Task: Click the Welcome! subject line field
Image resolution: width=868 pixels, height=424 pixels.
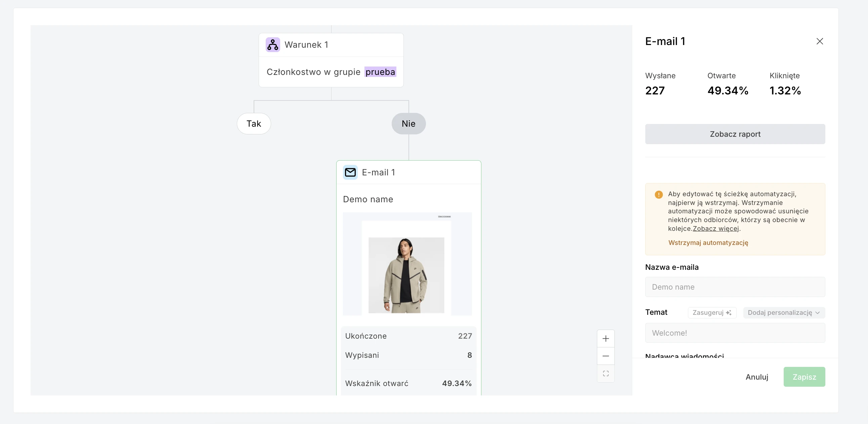Action: [x=735, y=333]
